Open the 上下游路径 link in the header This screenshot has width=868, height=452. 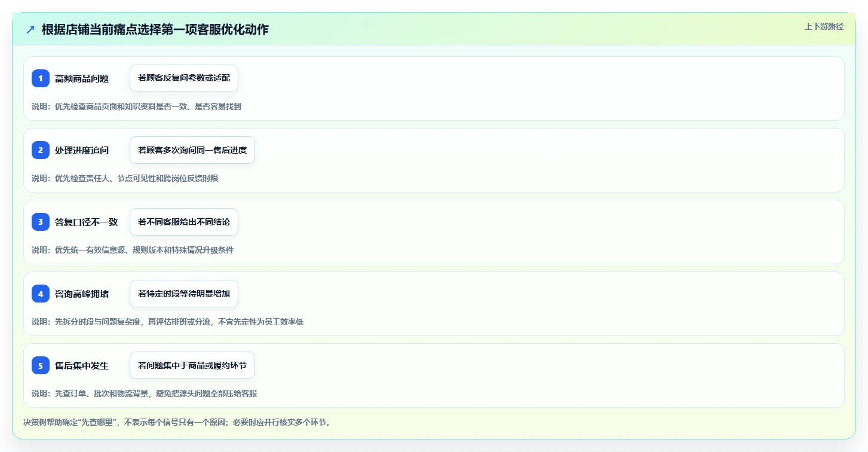(x=824, y=26)
